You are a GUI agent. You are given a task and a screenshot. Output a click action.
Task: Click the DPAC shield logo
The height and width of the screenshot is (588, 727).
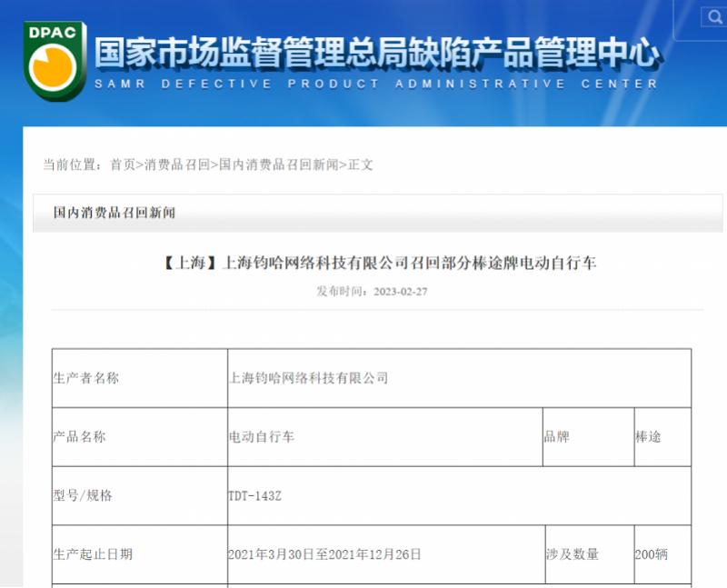click(x=55, y=61)
